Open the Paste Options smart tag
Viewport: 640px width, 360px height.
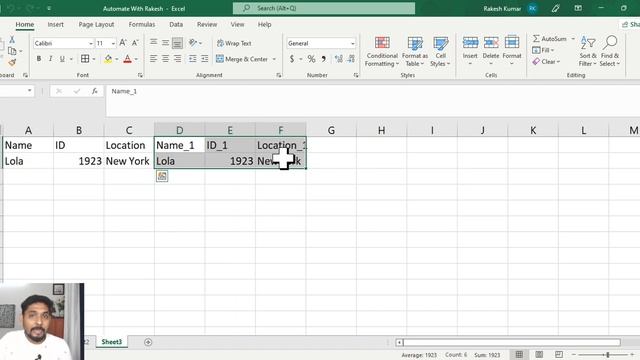162,176
